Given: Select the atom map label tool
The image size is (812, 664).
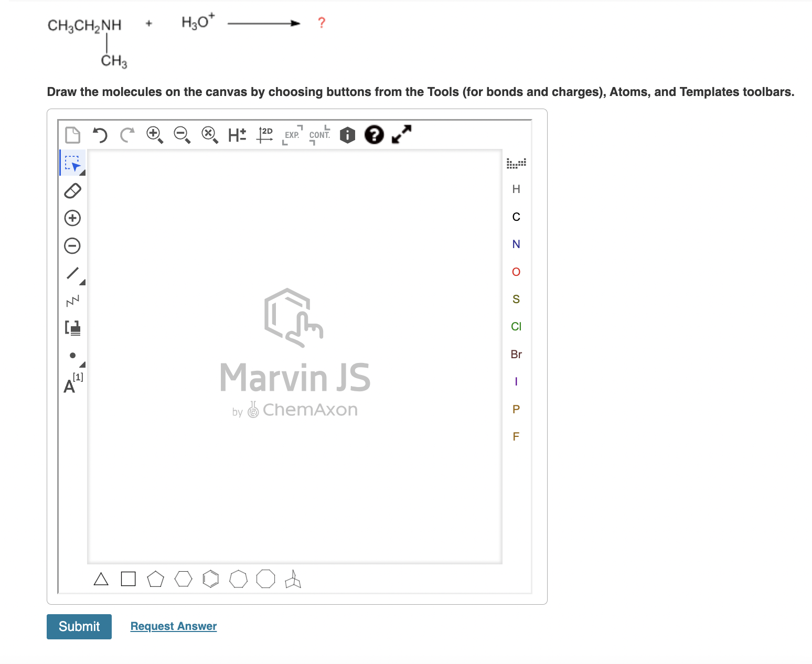Looking at the screenshot, I should 73,383.
